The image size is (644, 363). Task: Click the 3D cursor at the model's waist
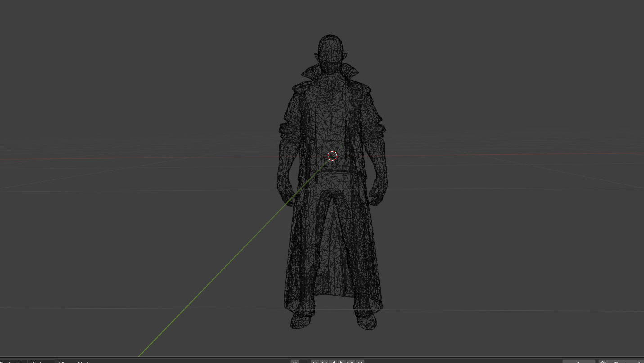coord(333,156)
